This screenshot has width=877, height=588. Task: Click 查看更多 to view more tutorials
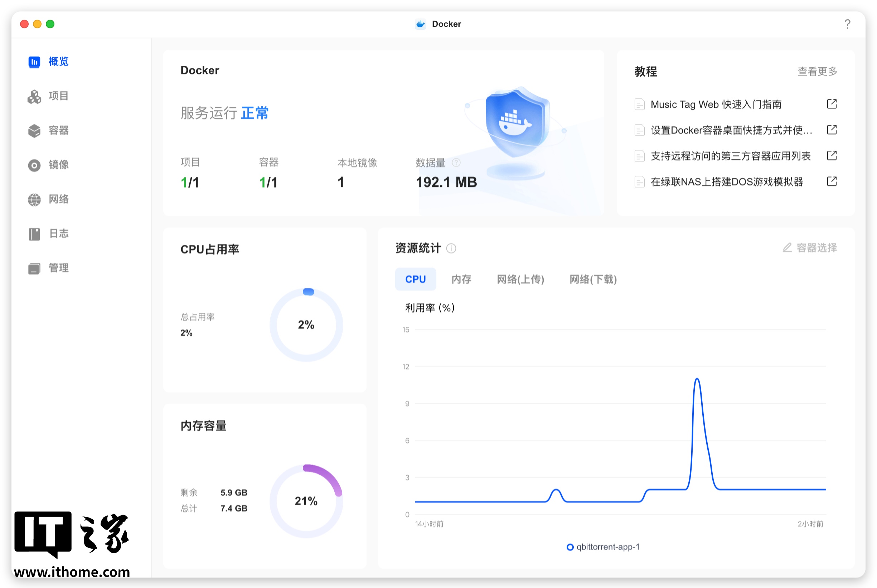(817, 72)
